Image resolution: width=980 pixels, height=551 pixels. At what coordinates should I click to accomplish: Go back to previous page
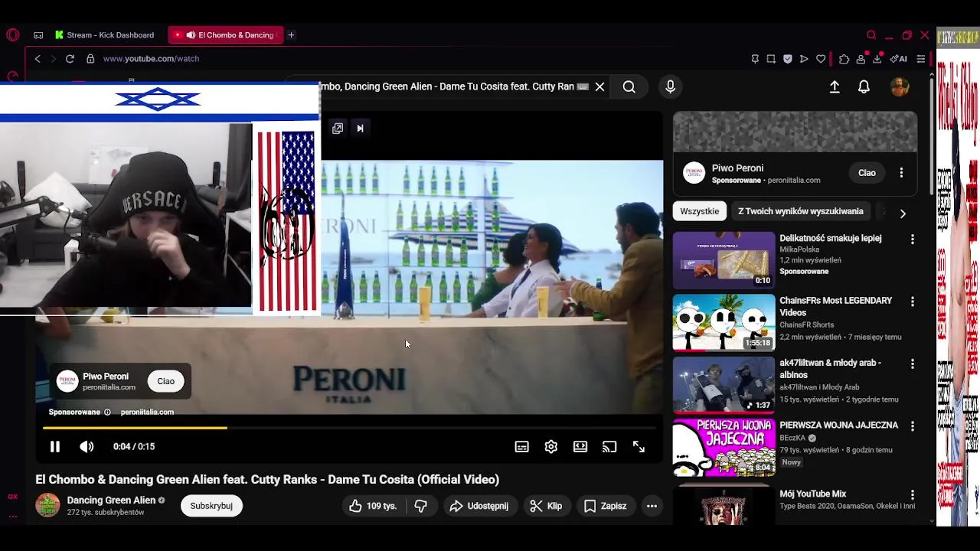(x=38, y=58)
